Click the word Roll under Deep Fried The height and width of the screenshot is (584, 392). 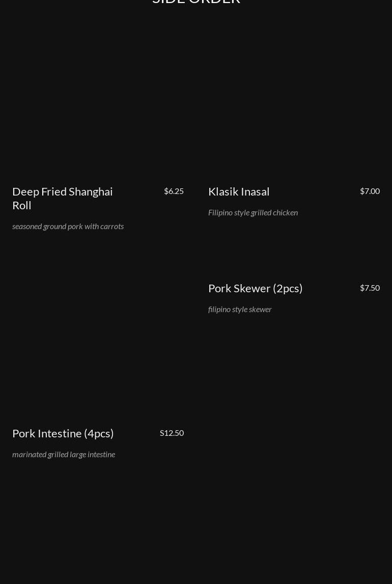(x=21, y=205)
